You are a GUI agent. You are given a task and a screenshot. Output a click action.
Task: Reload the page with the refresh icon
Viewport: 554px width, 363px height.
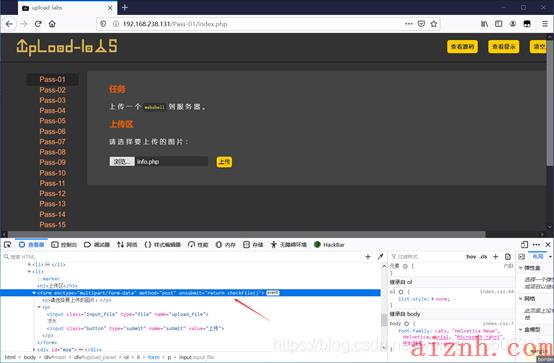point(38,24)
